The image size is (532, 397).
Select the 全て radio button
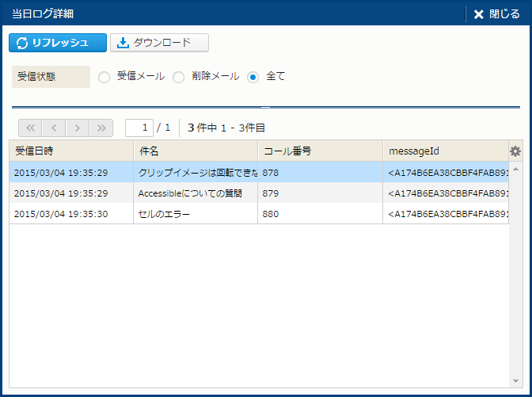pyautogui.click(x=253, y=77)
